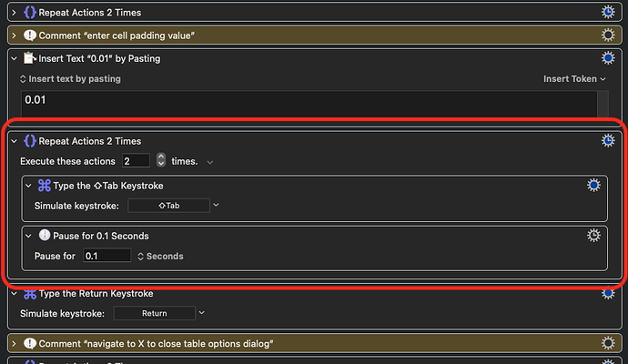The image size is (628, 364).
Task: Open the "Insert text by pasting" mode selector
Action: 70,79
